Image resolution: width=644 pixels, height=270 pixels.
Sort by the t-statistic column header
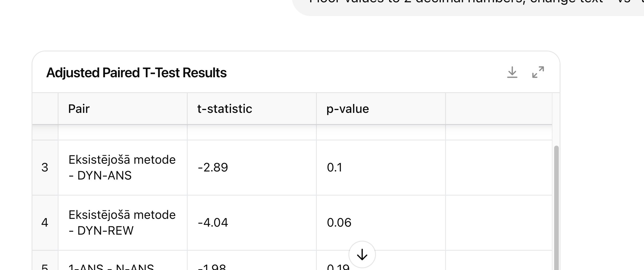coord(252,109)
